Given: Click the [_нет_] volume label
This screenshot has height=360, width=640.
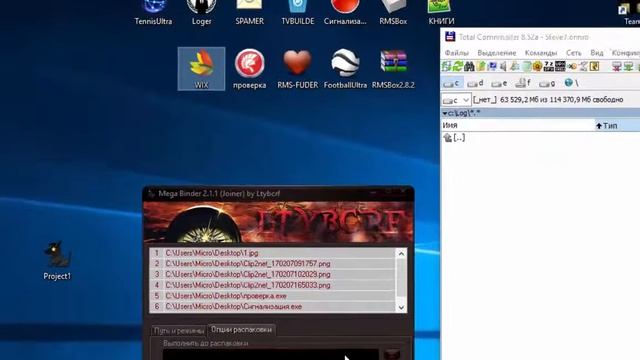Looking at the screenshot, I should [485, 100].
